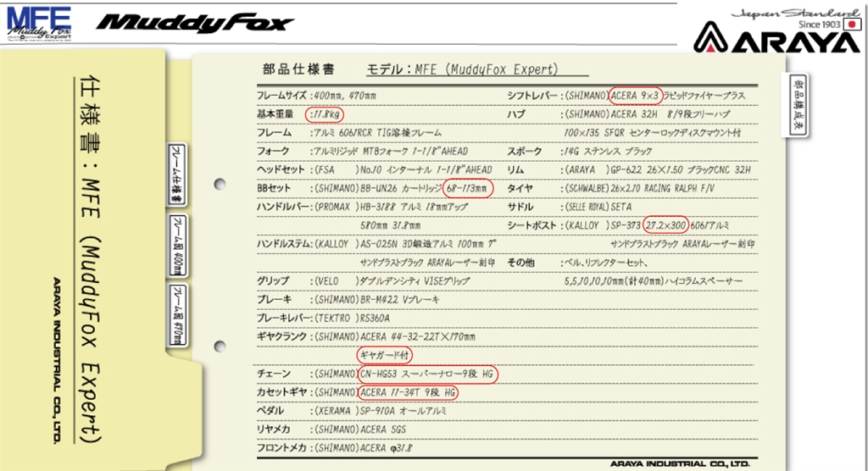Viewport: 868px width, 471px height.
Task: Click the モデル:MFE (MuddyFox Expert) title
Action: click(x=462, y=69)
